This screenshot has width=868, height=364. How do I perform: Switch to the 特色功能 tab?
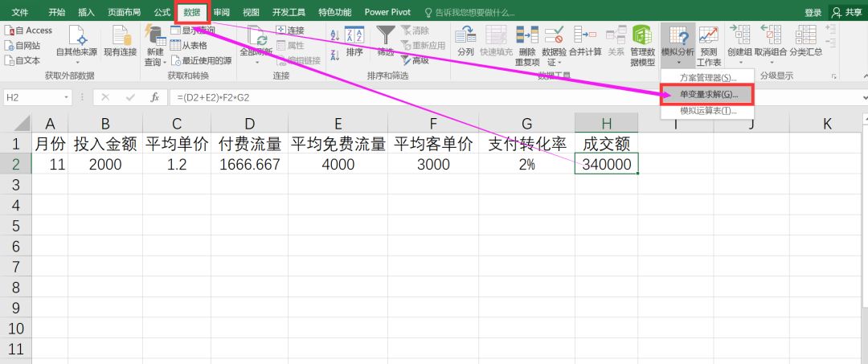[x=334, y=12]
